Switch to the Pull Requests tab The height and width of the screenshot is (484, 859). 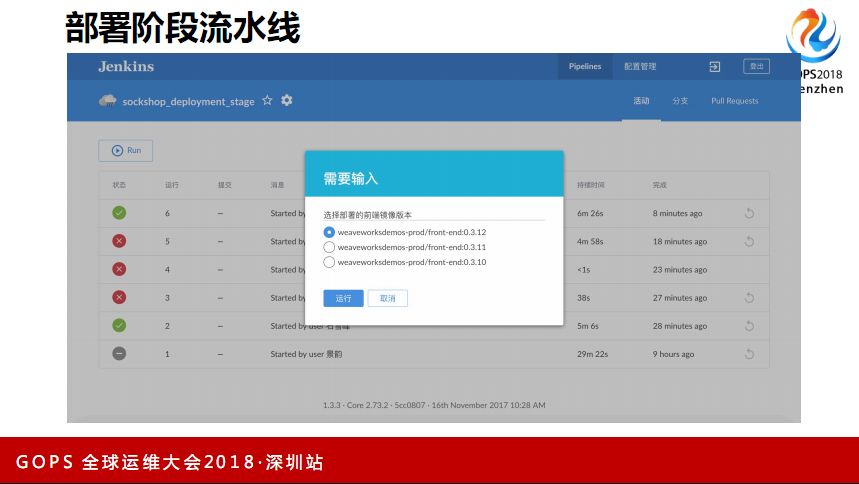(x=735, y=101)
